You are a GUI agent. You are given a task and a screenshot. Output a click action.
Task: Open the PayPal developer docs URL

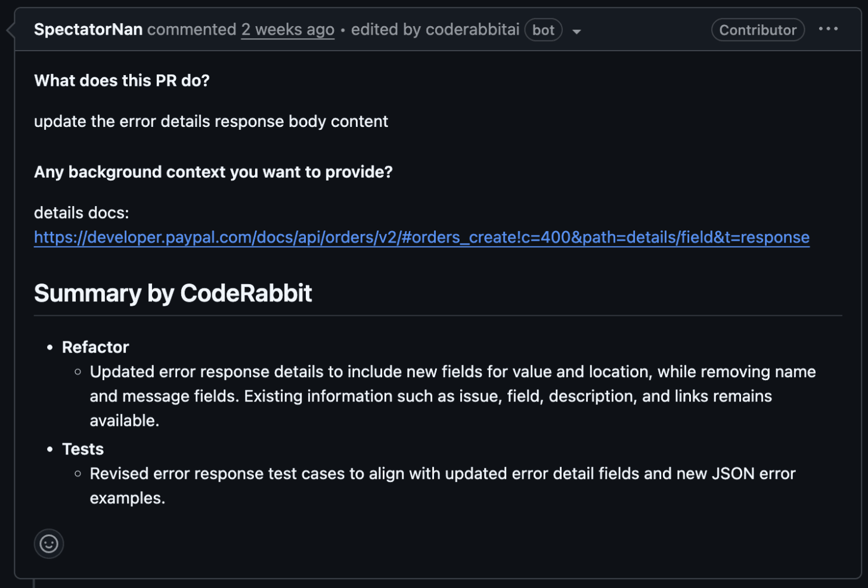point(421,237)
